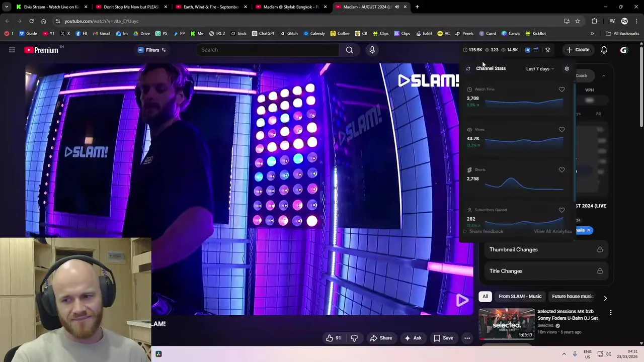Open more actions three-dot menu under video
This screenshot has width=644, height=362.
(467, 338)
